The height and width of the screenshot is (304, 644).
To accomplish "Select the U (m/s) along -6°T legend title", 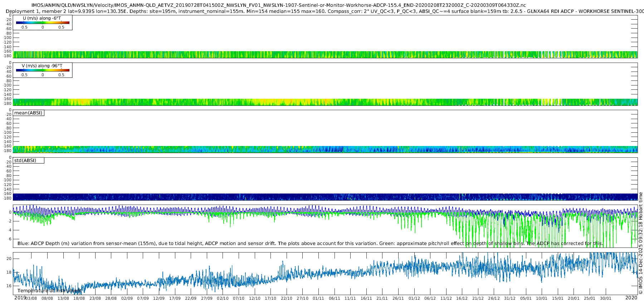I will tap(42, 18).
